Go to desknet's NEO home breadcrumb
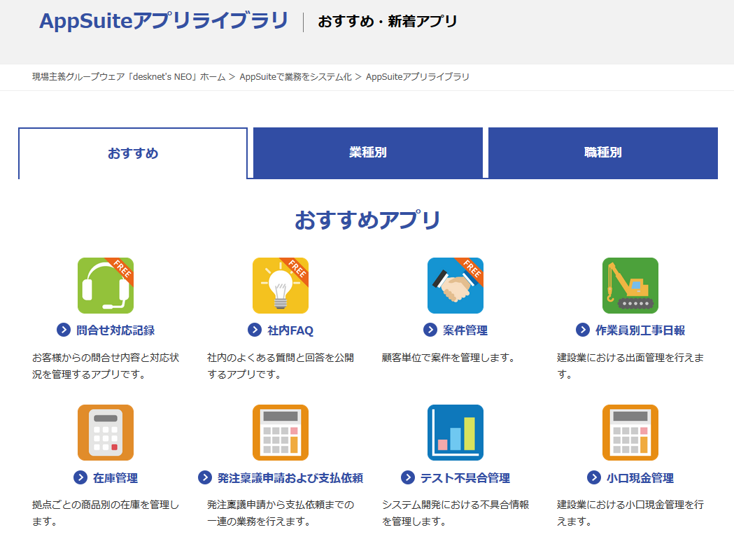The image size is (734, 560). click(x=129, y=77)
